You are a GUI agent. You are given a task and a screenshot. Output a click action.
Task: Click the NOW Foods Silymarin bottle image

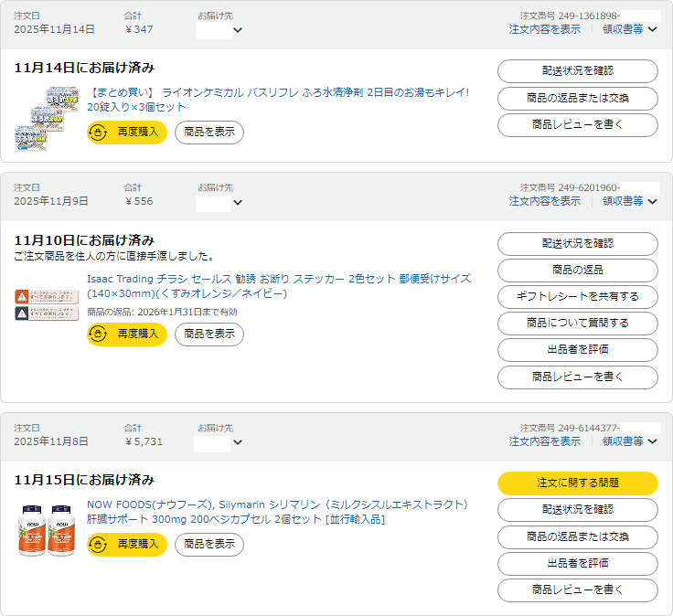click(46, 529)
